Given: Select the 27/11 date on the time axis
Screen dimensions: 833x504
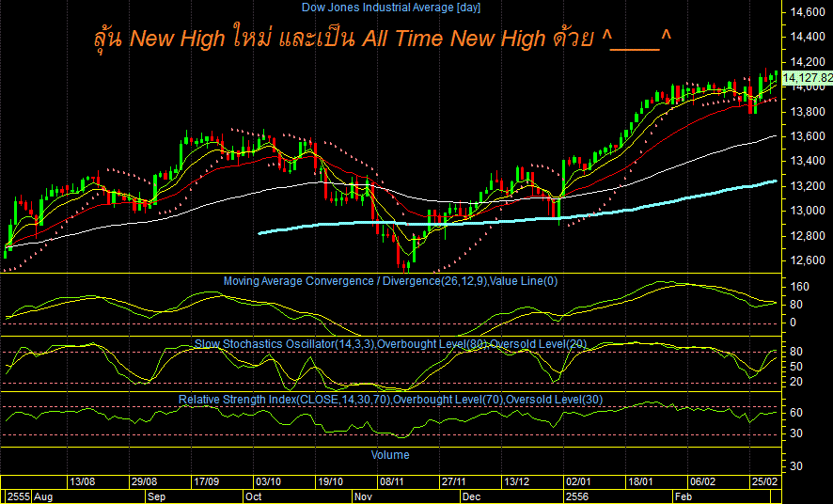Looking at the screenshot, I should 454,481.
